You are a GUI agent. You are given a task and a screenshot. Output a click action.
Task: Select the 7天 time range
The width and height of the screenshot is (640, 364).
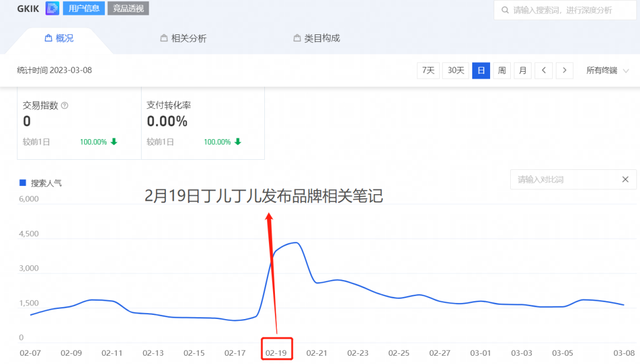(428, 70)
